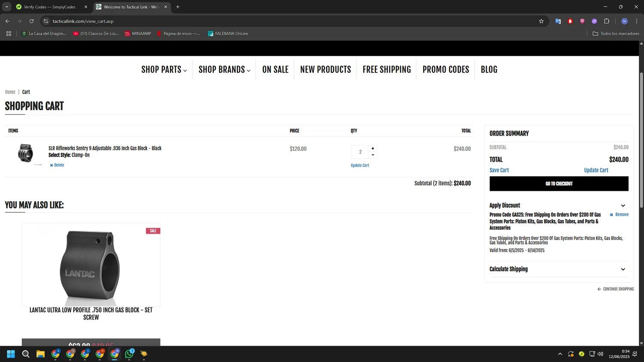644x362 pixels.
Task: Open the Página de inicio bookmark
Action: point(178,33)
